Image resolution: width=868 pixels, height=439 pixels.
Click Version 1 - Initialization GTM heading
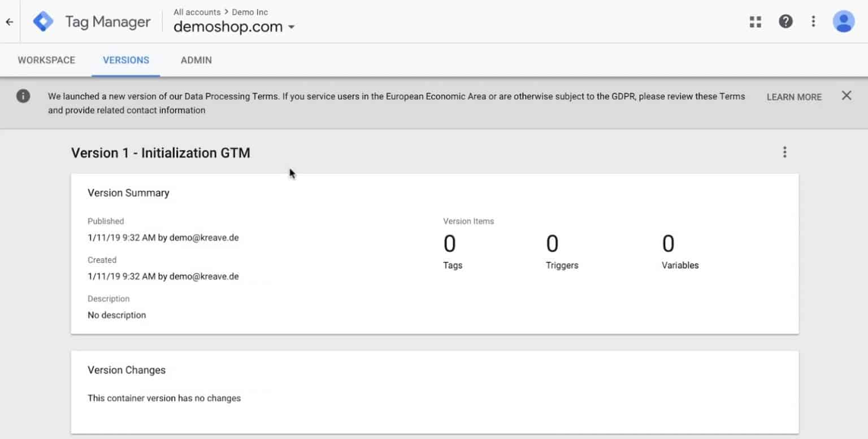[x=160, y=153]
